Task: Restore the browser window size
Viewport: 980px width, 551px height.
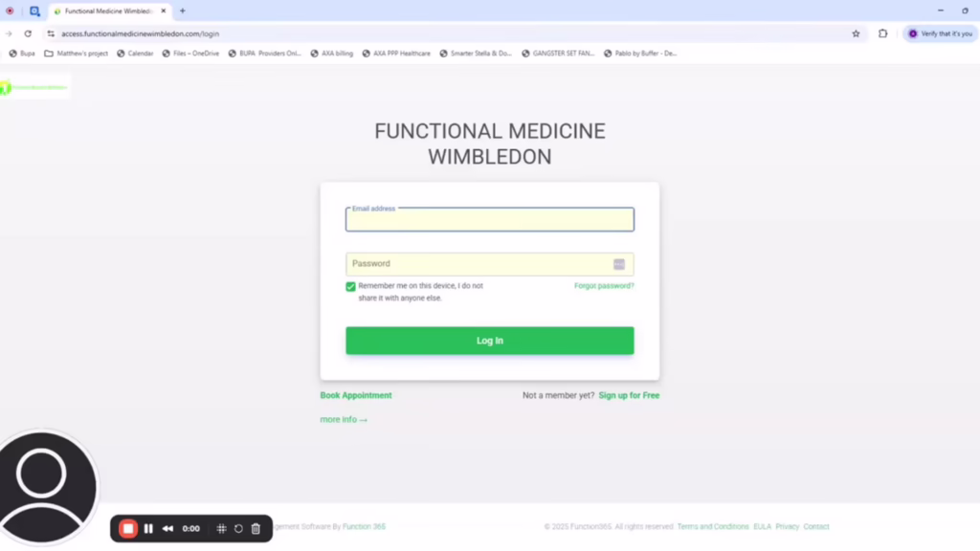Action: click(x=965, y=11)
